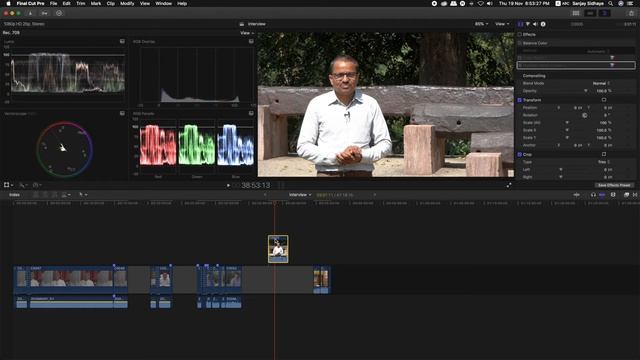Image resolution: width=640 pixels, height=360 pixels.
Task: Click the RGB Overlay scope settings icon
Action: (251, 41)
